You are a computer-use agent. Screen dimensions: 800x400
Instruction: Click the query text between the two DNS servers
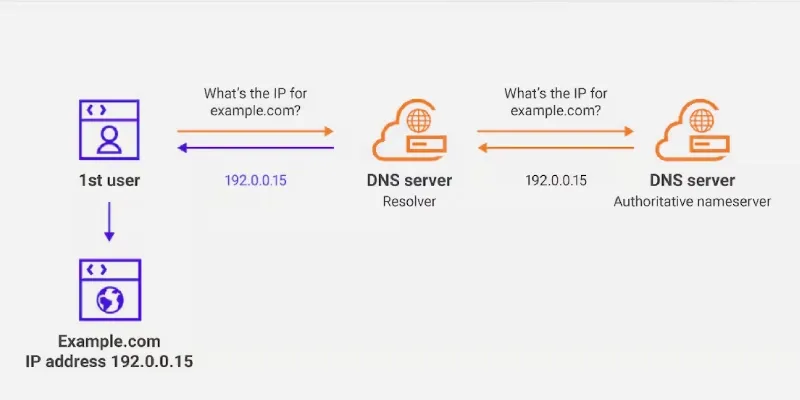coord(556,102)
